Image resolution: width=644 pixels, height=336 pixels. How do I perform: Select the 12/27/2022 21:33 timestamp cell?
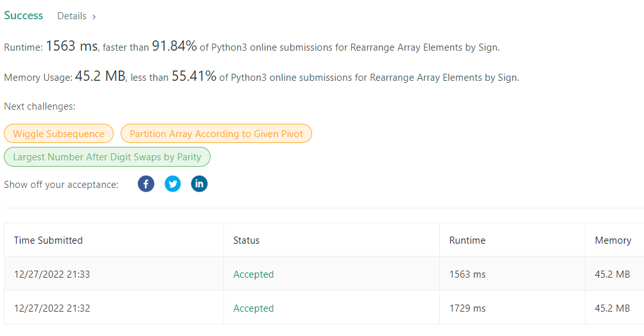tap(52, 274)
